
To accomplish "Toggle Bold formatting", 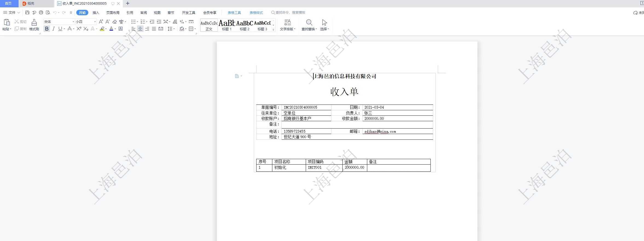I will pyautogui.click(x=47, y=29).
